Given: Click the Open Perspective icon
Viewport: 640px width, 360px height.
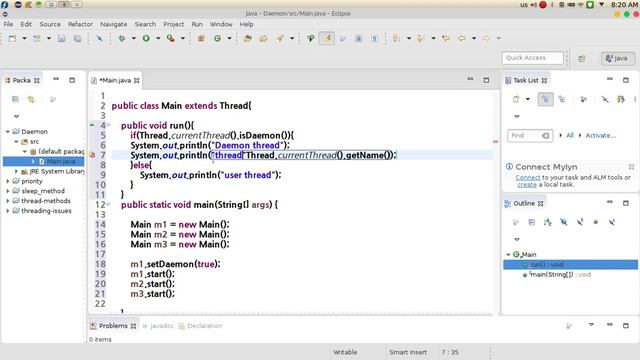Looking at the screenshot, I should (x=582, y=58).
